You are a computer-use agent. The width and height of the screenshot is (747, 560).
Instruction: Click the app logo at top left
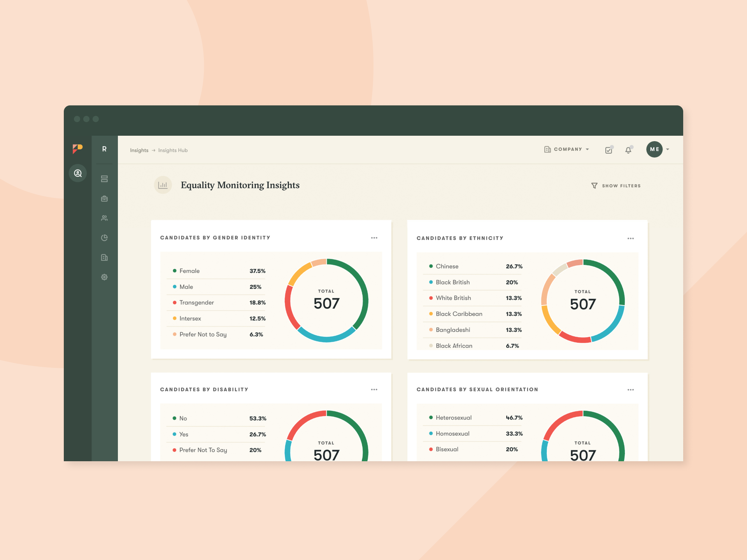click(77, 149)
